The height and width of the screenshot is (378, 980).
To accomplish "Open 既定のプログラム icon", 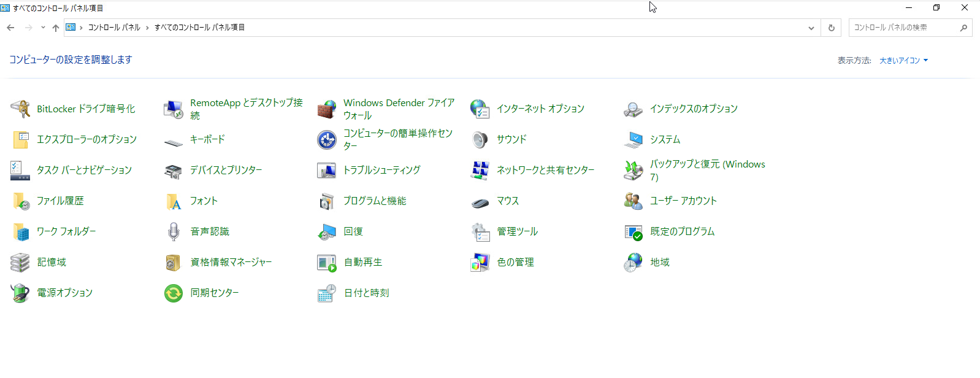I will point(634,232).
